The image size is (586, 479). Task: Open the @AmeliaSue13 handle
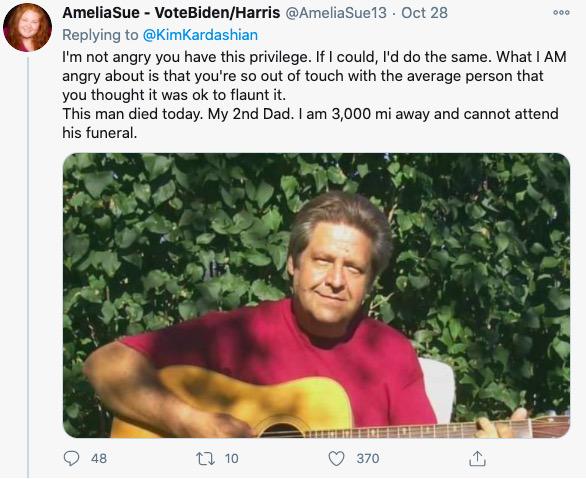336,13
